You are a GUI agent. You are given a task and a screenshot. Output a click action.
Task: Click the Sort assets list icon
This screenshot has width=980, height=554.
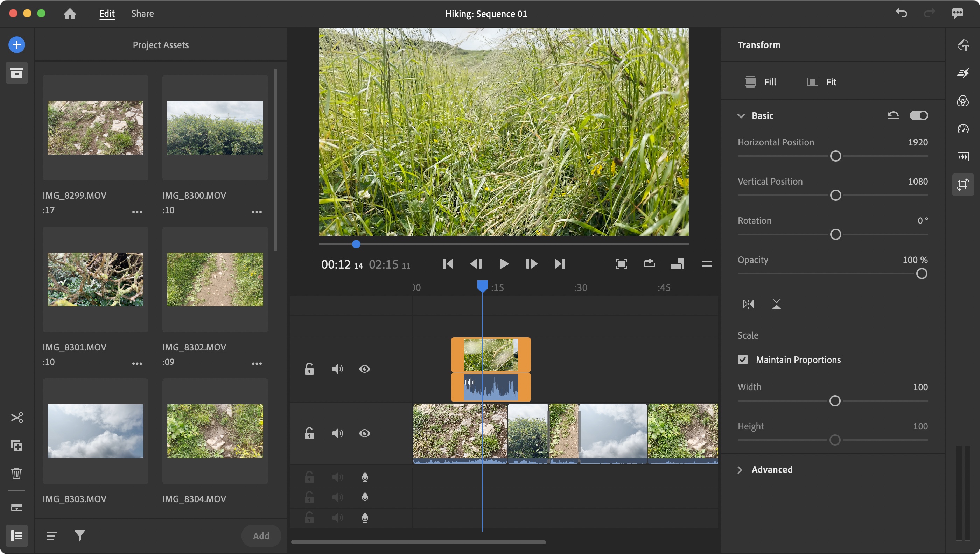point(51,536)
